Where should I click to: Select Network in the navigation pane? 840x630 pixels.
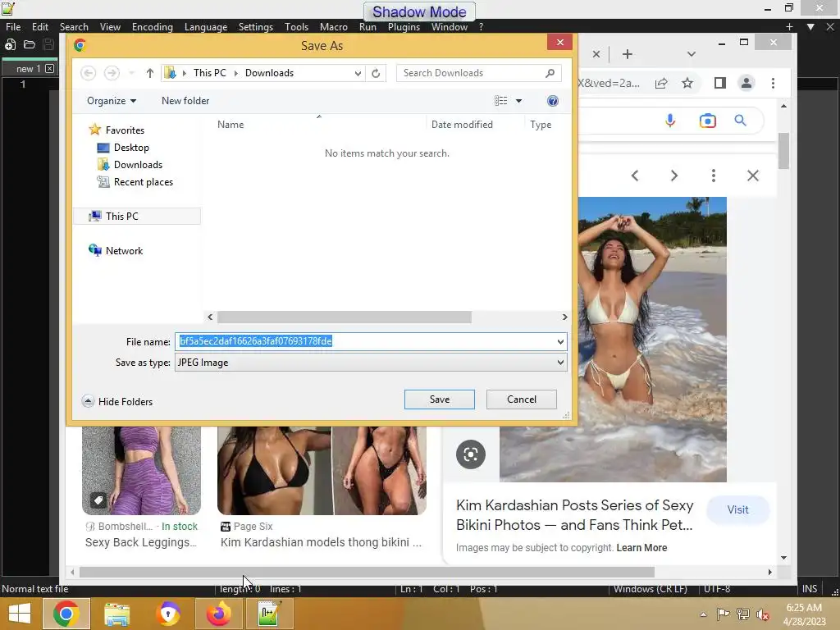tap(124, 251)
